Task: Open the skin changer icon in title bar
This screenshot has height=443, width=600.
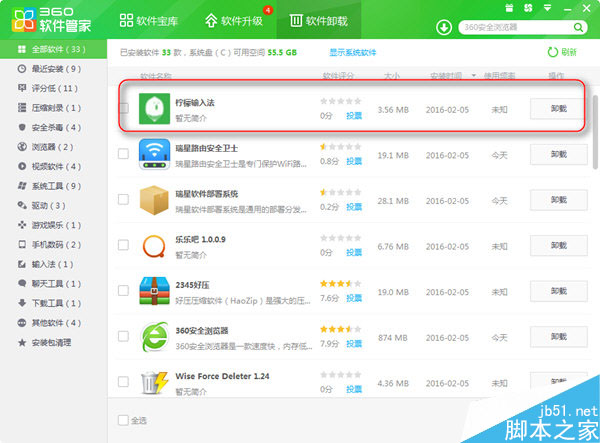Action: point(528,8)
